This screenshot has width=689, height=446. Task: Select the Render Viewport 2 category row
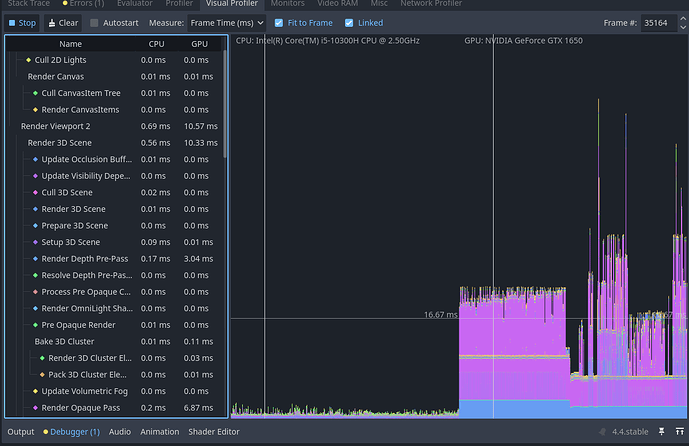point(55,126)
